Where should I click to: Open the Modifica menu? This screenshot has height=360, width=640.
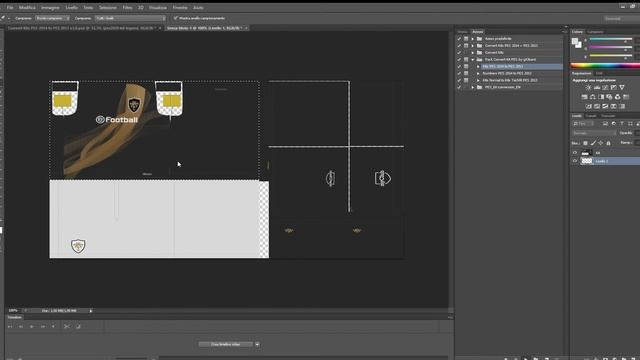pos(27,7)
